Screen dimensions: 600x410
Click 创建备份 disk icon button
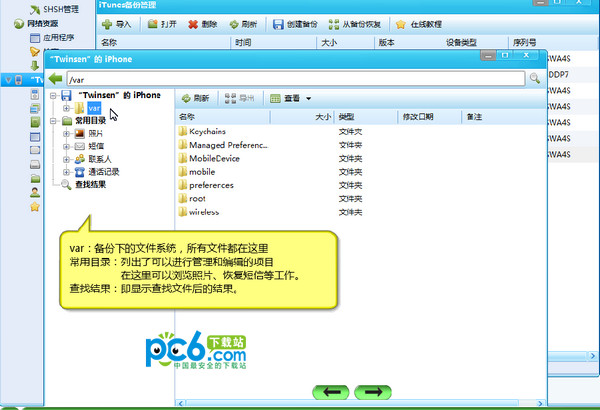[295, 25]
